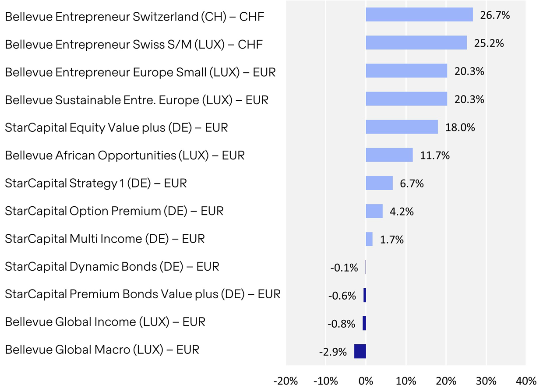Select the 25.2% bar
543x392 pixels.
point(416,43)
